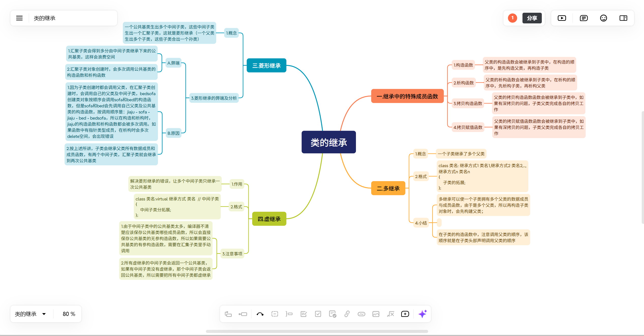Select 1.概念 under 菱形继承

[231, 33]
